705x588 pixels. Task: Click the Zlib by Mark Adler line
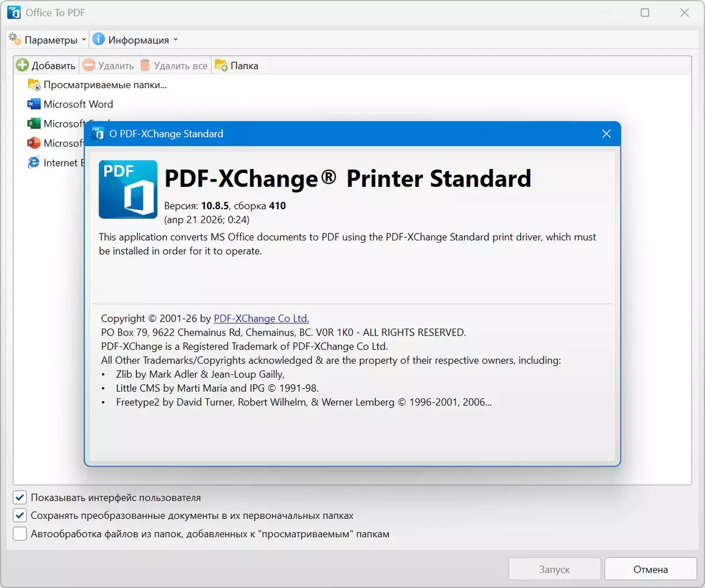pyautogui.click(x=200, y=374)
